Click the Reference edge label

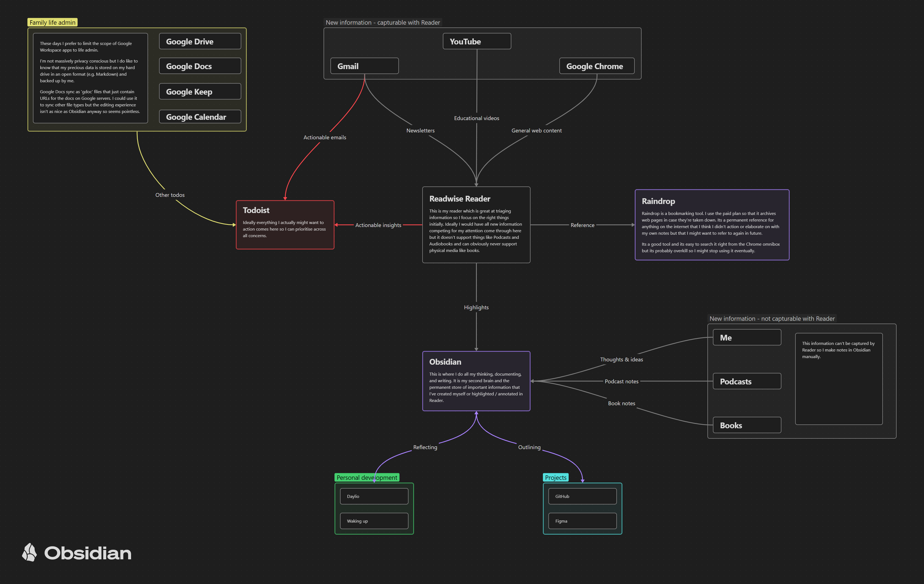[582, 225]
